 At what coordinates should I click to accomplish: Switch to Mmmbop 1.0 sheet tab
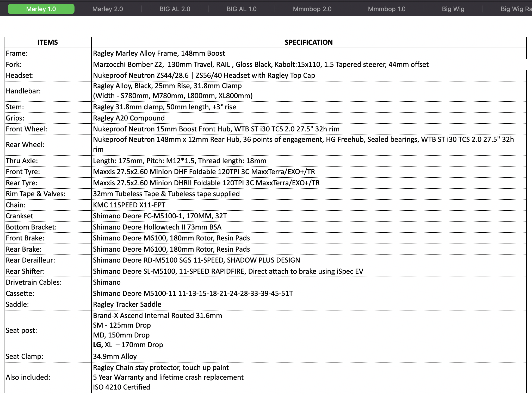point(387,9)
